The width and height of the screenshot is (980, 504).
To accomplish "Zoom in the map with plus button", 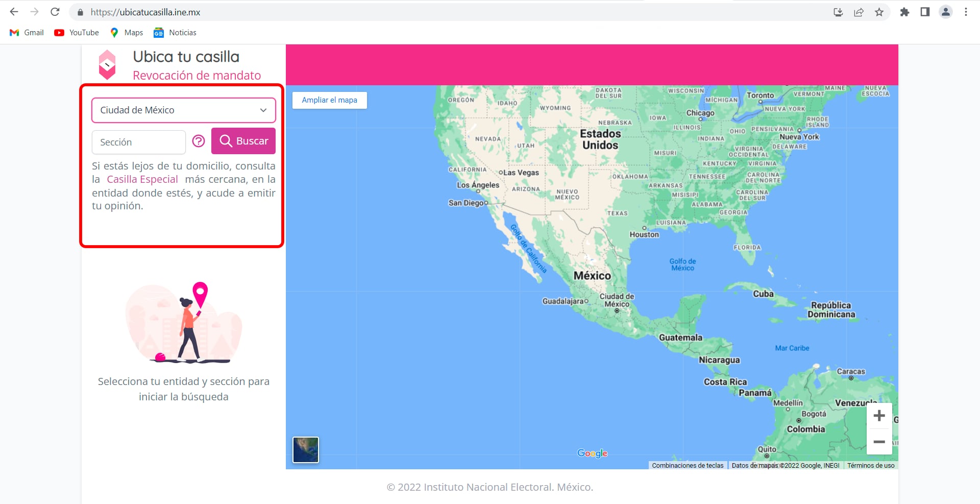I will [879, 416].
